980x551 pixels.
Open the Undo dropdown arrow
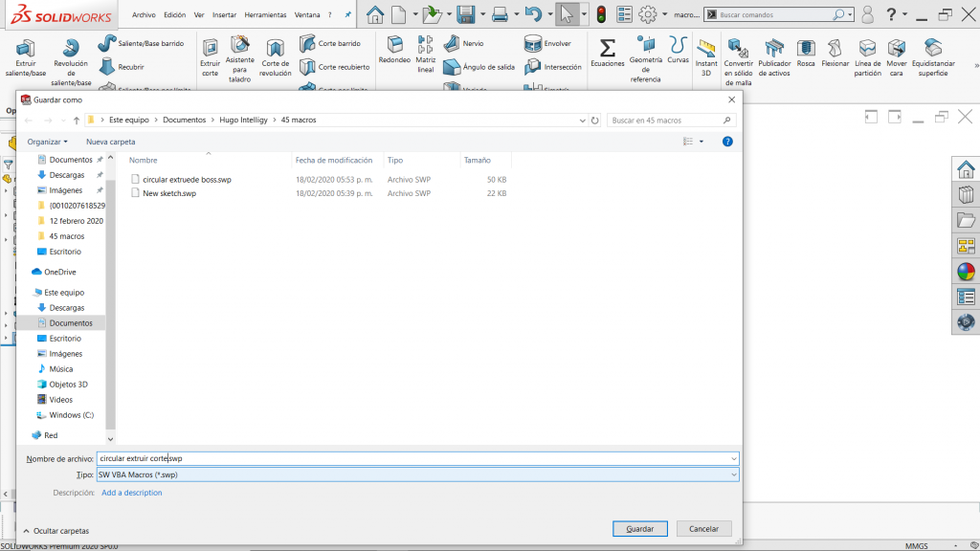tap(549, 13)
